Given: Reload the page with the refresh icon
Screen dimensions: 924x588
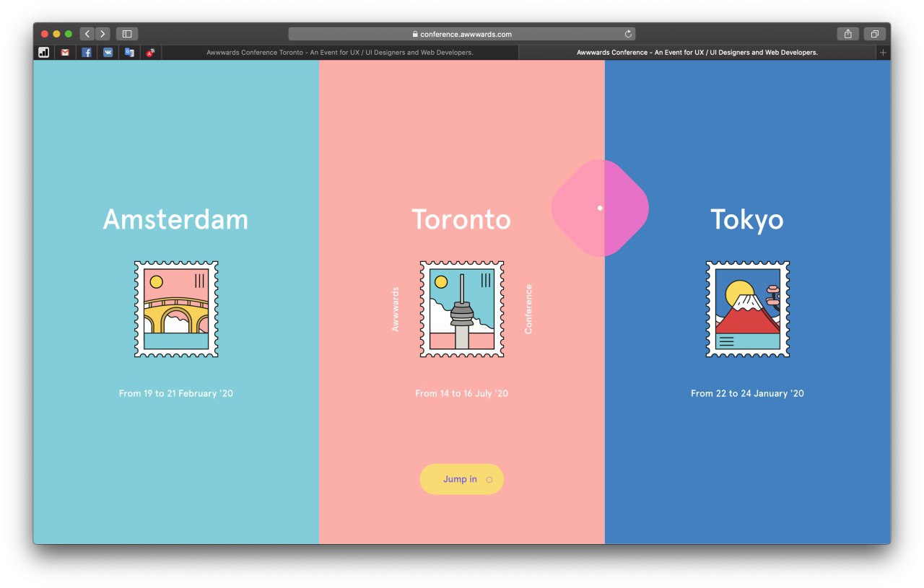Looking at the screenshot, I should click(x=628, y=34).
